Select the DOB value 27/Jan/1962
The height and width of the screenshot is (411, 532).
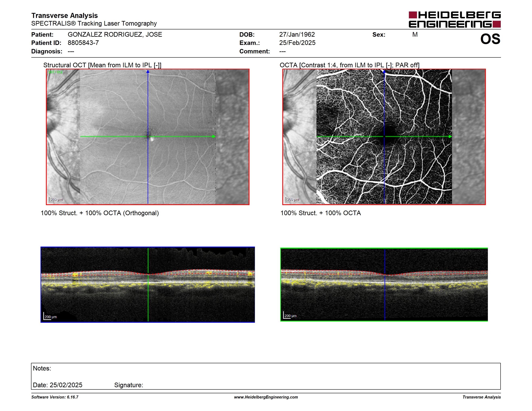click(x=297, y=34)
